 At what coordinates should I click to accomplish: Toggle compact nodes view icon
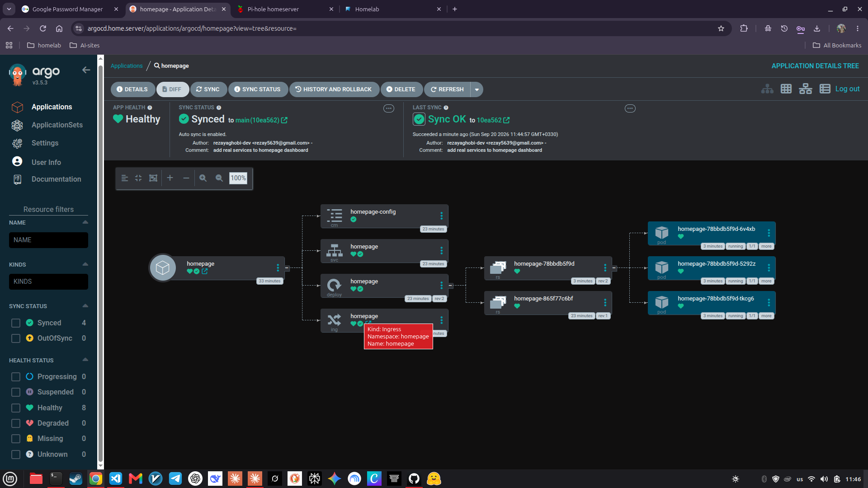[x=138, y=178]
